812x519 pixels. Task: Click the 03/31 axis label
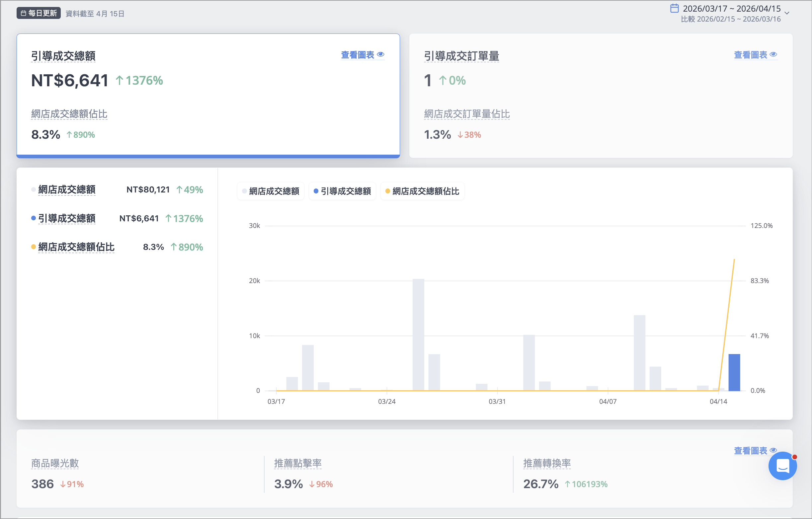tap(497, 402)
